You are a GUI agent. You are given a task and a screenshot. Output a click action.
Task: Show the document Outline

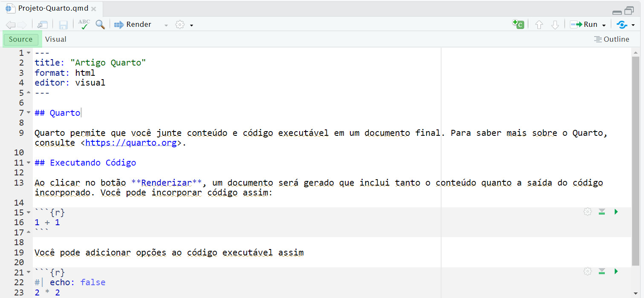(612, 39)
